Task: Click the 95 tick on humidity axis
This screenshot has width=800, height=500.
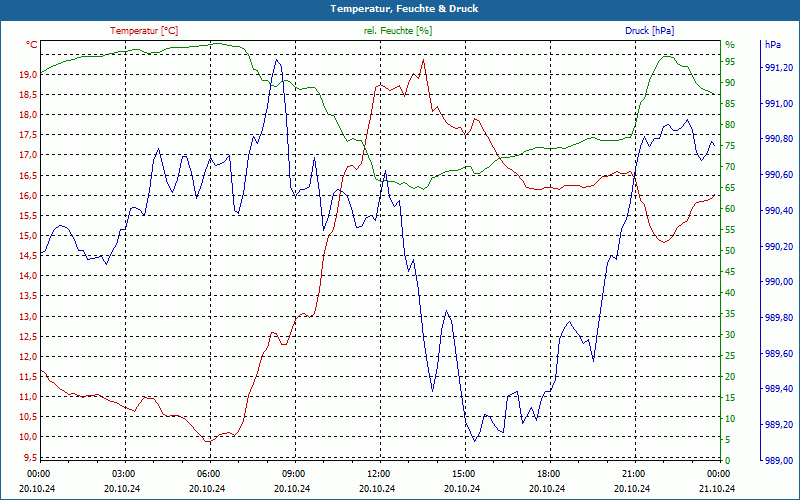Action: click(x=730, y=62)
